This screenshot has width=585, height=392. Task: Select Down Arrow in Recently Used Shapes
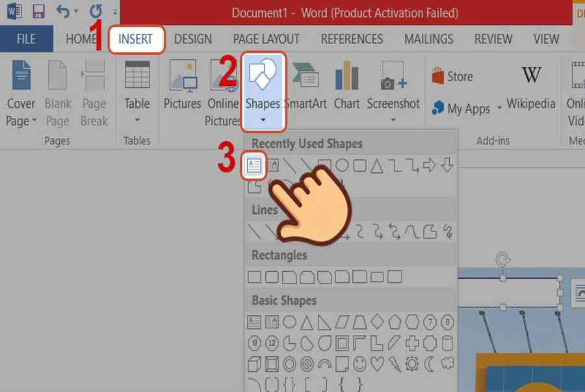[447, 165]
